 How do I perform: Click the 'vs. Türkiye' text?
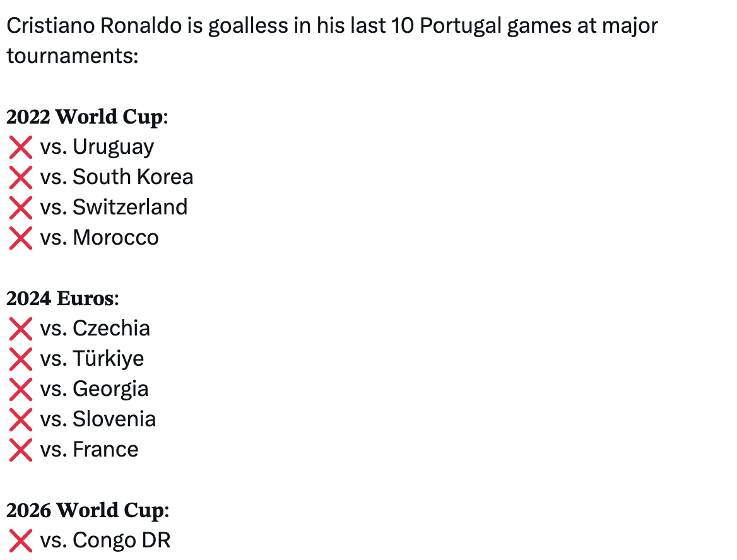(92, 359)
